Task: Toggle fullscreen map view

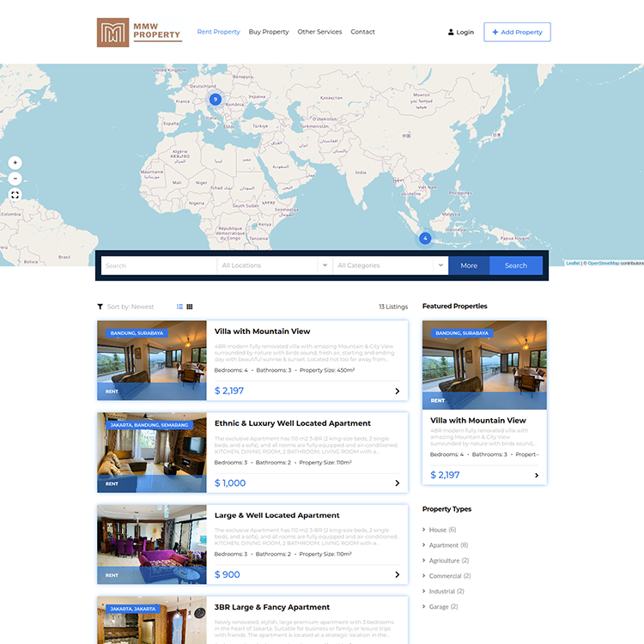Action: coord(15,195)
